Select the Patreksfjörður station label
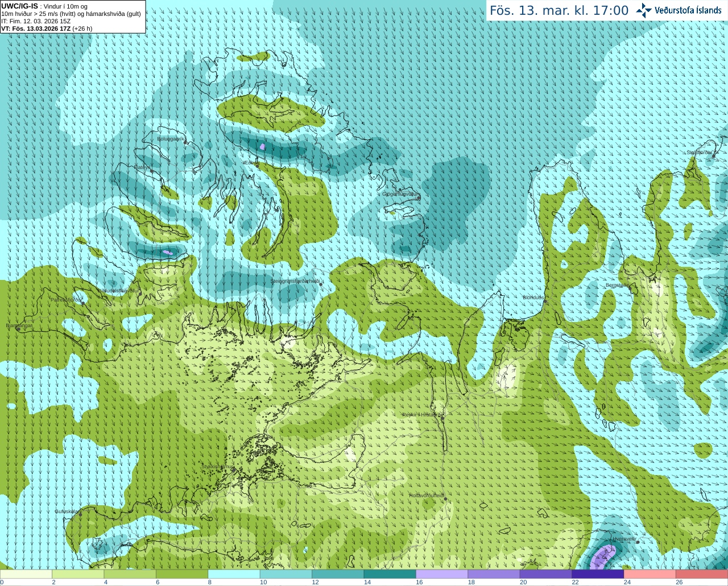The width and height of the screenshot is (728, 586). pyautogui.click(x=67, y=299)
